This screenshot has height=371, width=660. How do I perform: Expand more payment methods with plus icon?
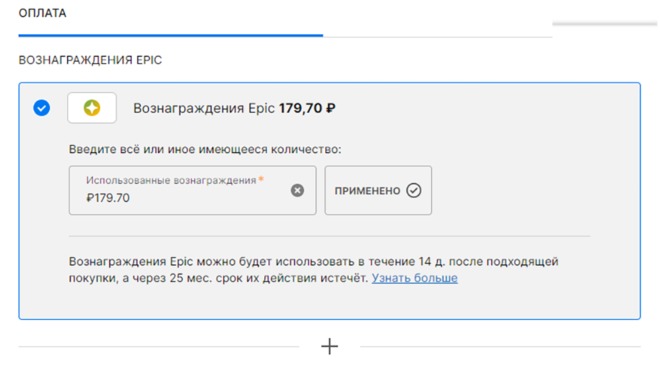point(330,347)
